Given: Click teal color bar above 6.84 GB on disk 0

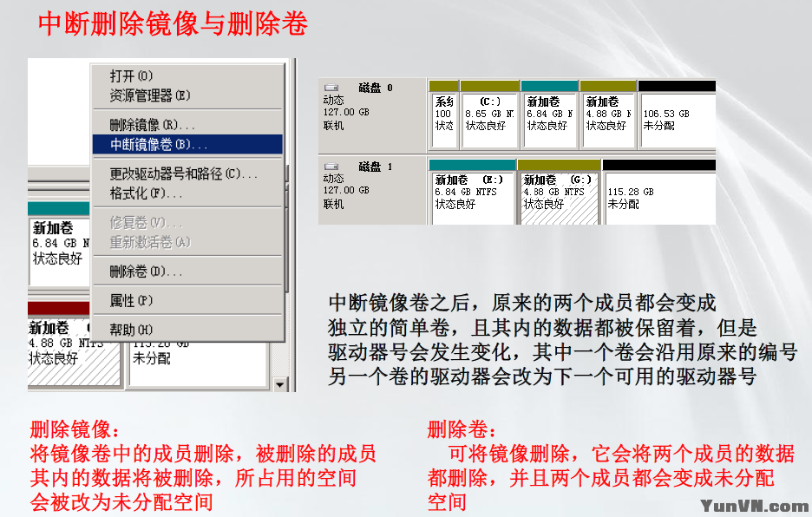Looking at the screenshot, I should 549,86.
